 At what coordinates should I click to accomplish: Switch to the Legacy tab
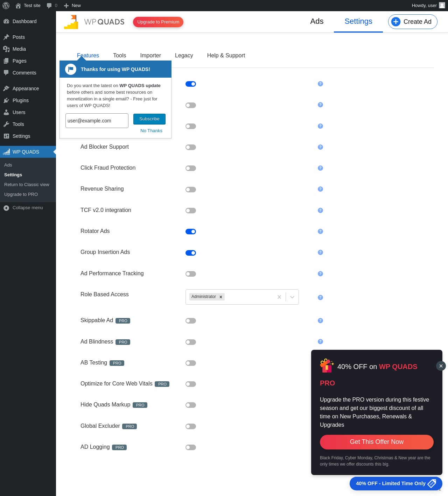pyautogui.click(x=184, y=56)
